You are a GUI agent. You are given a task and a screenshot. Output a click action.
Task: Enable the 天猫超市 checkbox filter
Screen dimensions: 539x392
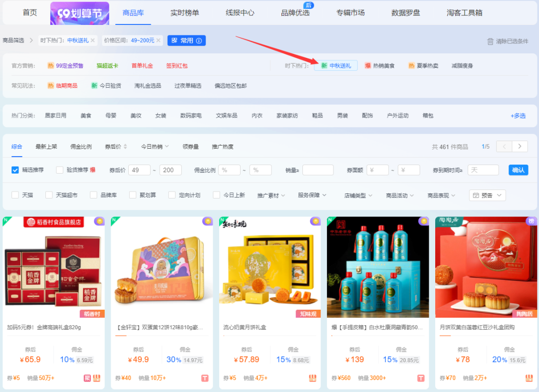[49, 195]
